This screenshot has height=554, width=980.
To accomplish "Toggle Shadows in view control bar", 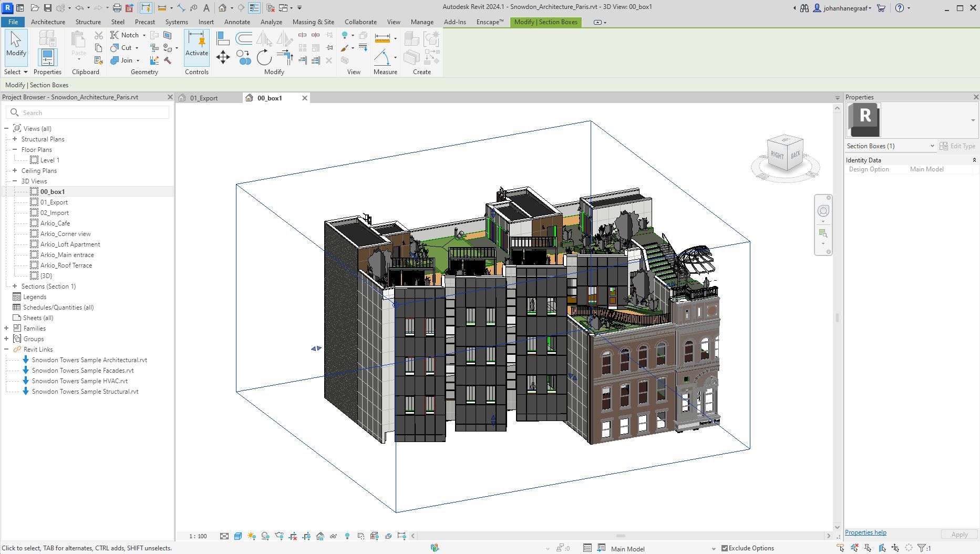I will pyautogui.click(x=265, y=536).
